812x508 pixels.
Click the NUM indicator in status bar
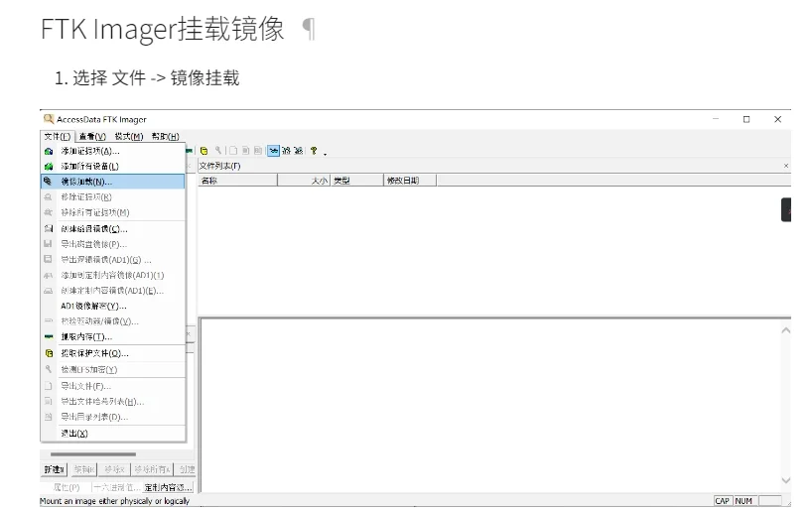744,501
